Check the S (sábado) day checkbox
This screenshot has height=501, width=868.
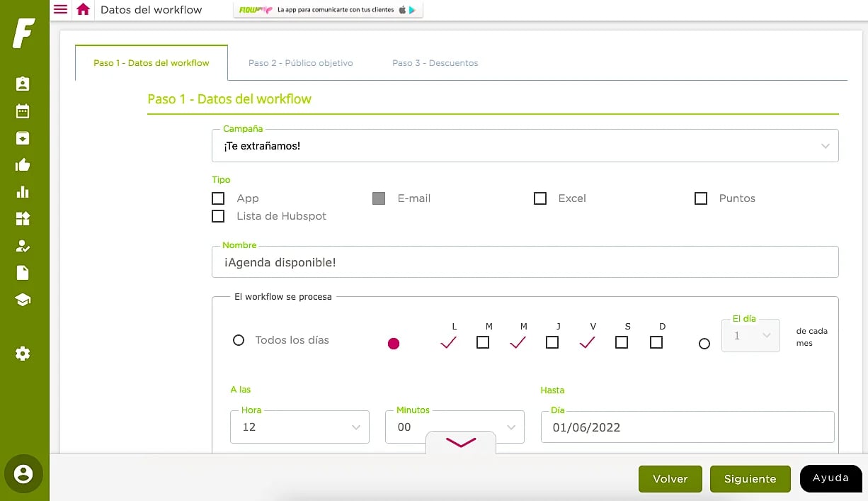(x=622, y=342)
